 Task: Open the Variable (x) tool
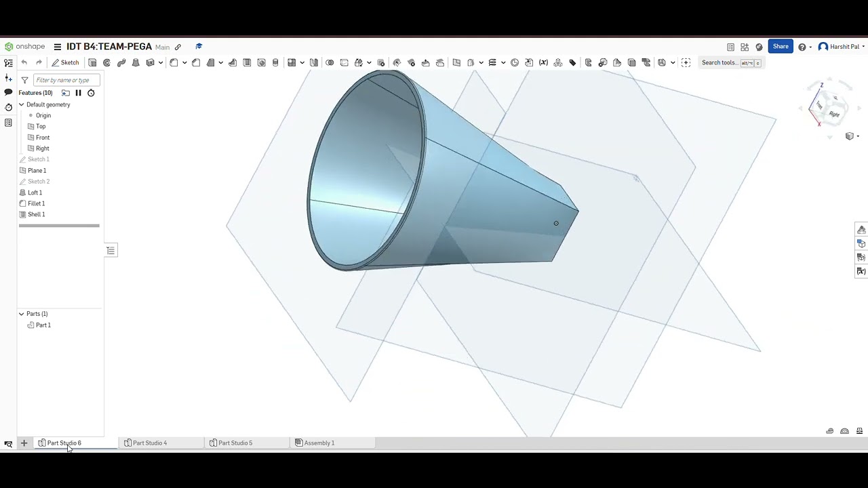(x=543, y=62)
